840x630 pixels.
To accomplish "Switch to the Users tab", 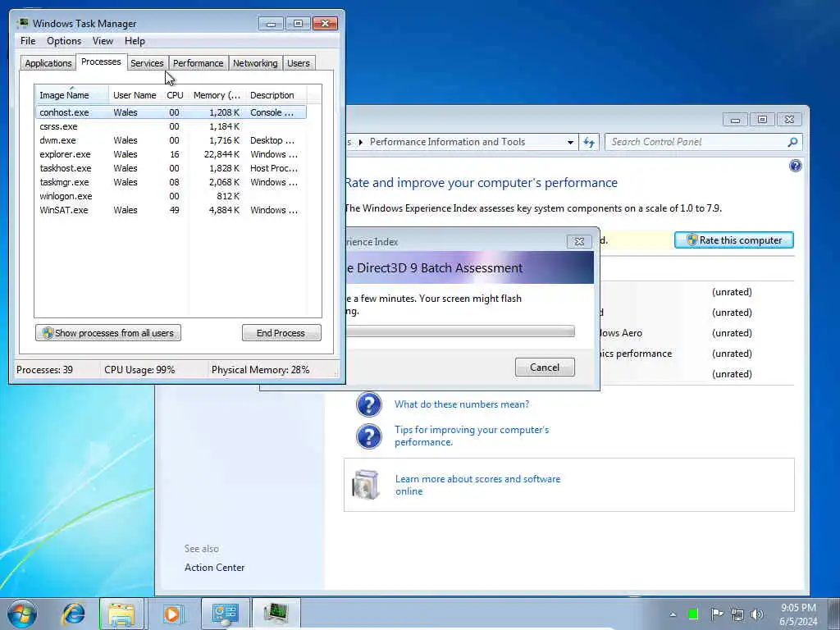I will pos(298,63).
